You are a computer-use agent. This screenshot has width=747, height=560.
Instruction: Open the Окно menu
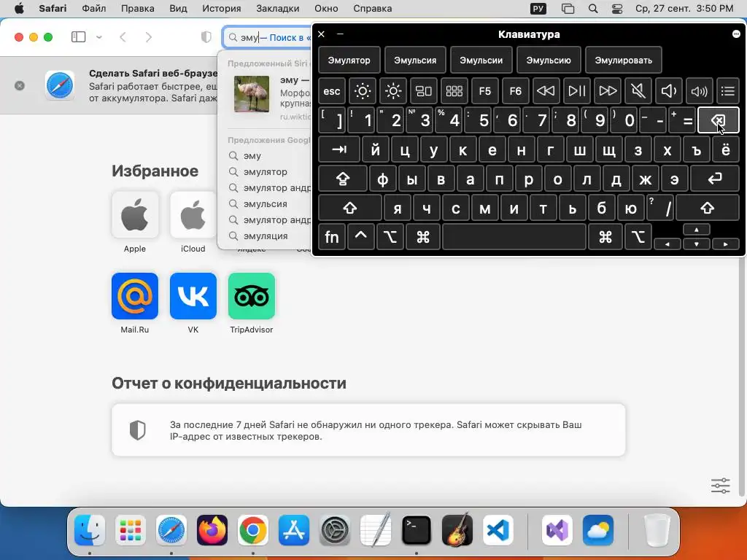(x=326, y=9)
